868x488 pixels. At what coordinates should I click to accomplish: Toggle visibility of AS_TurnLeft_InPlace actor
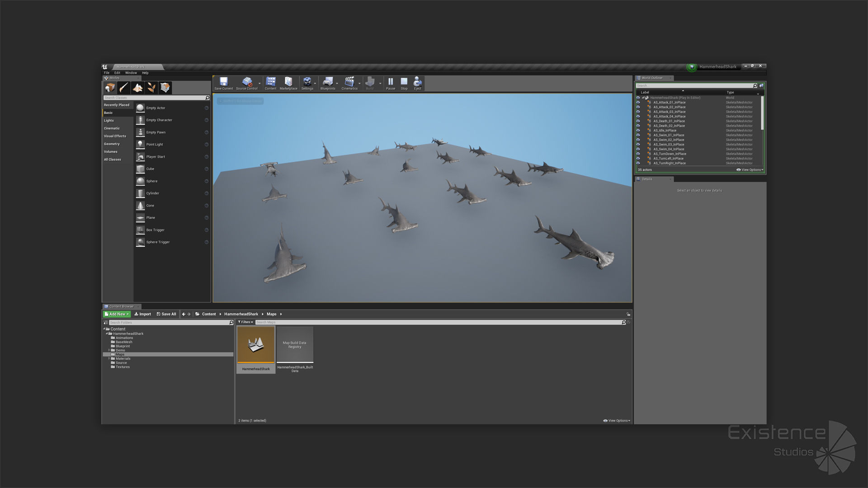pyautogui.click(x=638, y=159)
